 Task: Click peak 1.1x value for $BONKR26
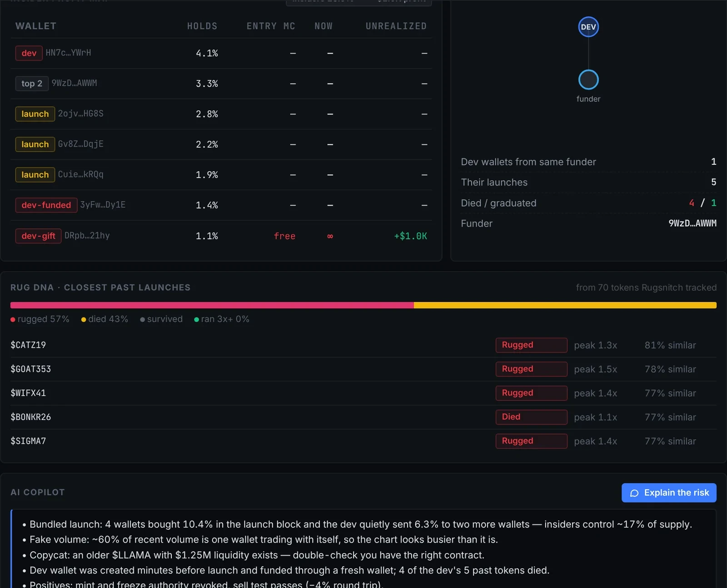(595, 417)
